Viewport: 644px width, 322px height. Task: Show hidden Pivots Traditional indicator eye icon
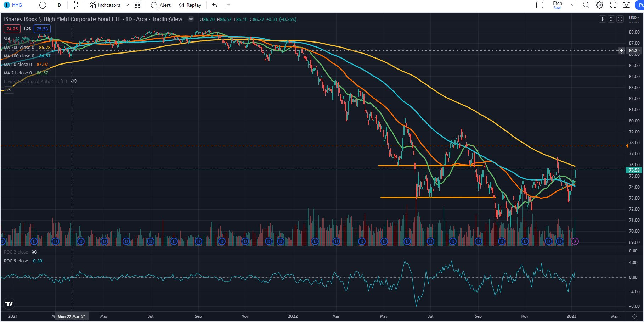pos(74,81)
